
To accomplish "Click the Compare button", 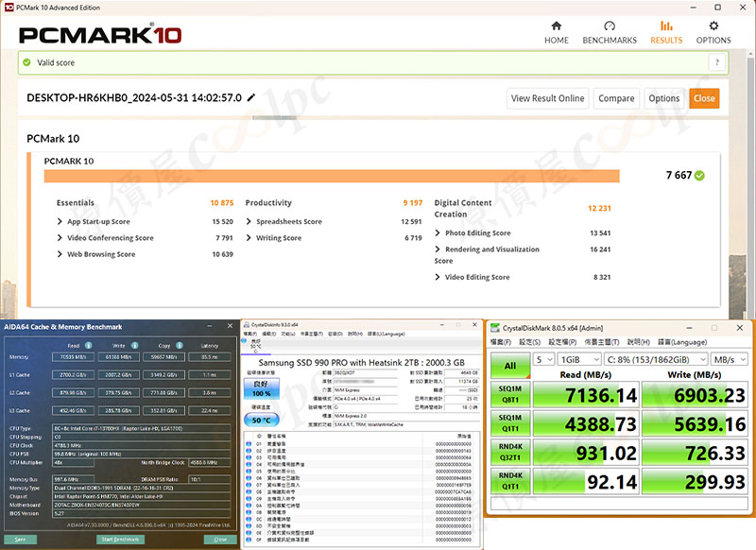I will click(616, 98).
